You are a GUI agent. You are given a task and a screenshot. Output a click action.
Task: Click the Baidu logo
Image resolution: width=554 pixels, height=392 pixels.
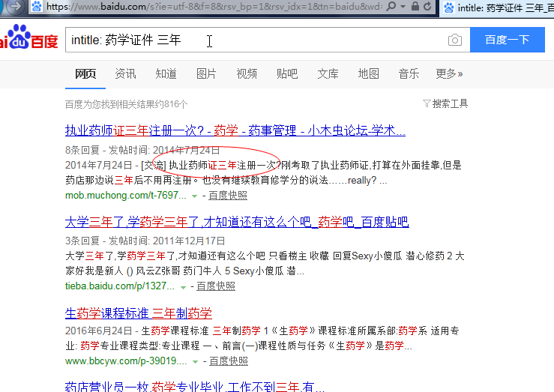coord(29,37)
